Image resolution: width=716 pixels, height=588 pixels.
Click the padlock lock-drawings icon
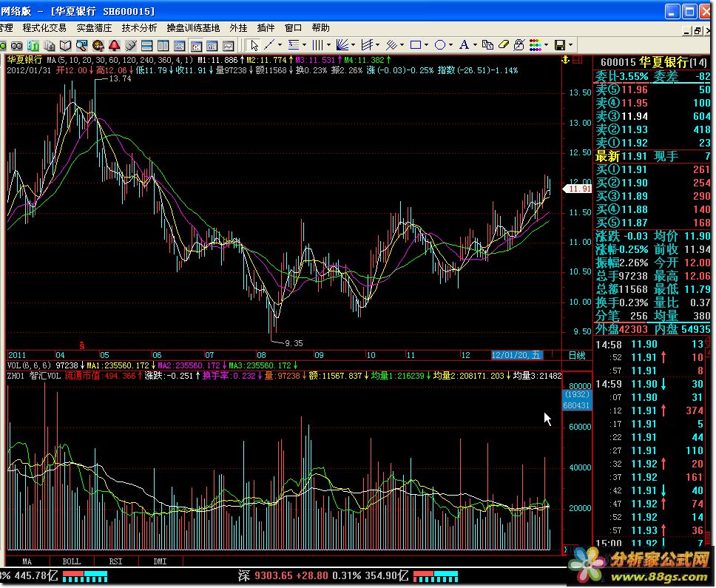point(519,44)
